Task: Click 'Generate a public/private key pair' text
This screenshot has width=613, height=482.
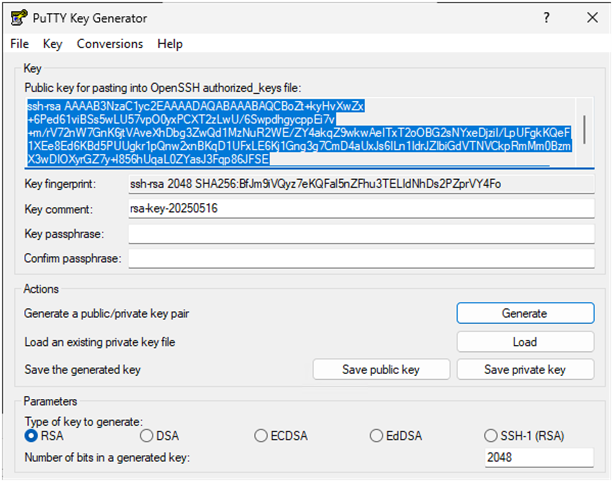Action: tap(106, 314)
